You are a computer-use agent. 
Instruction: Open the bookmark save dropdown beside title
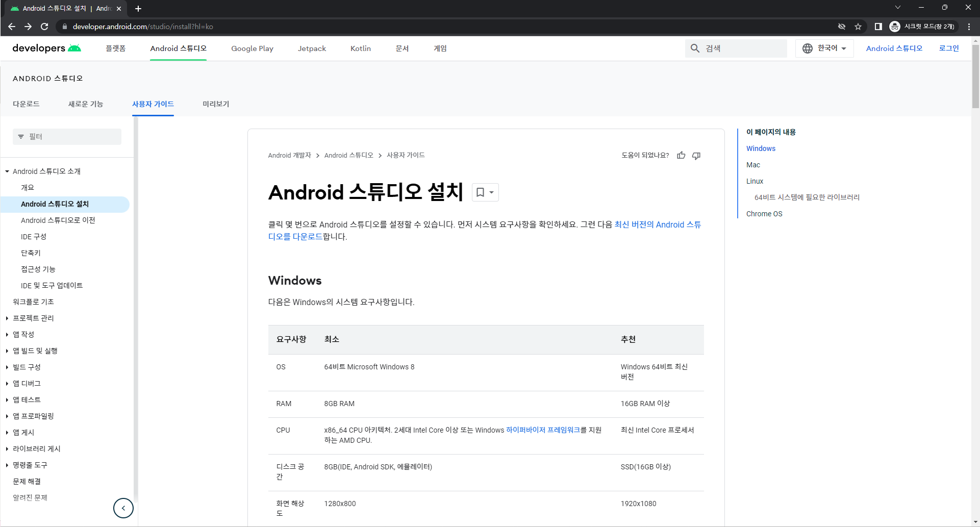(485, 192)
